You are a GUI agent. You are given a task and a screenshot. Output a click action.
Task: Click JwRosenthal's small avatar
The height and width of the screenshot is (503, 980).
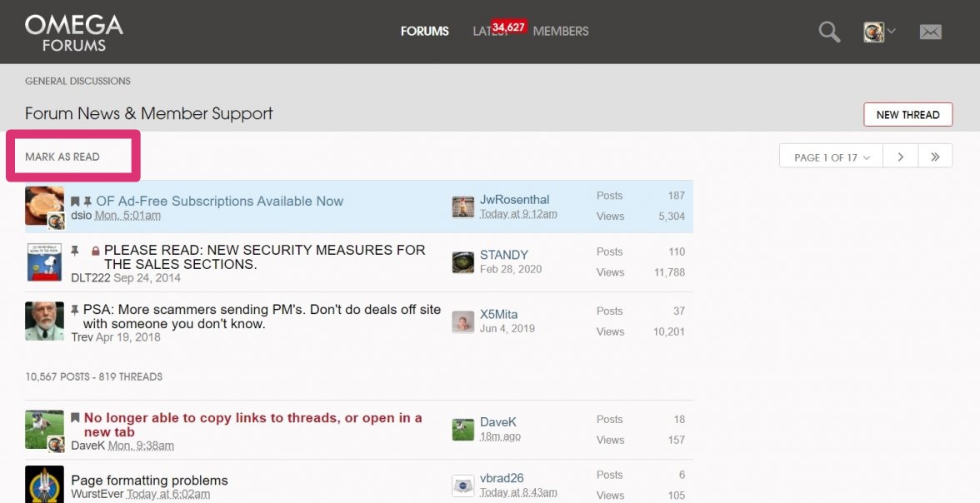[x=462, y=207]
